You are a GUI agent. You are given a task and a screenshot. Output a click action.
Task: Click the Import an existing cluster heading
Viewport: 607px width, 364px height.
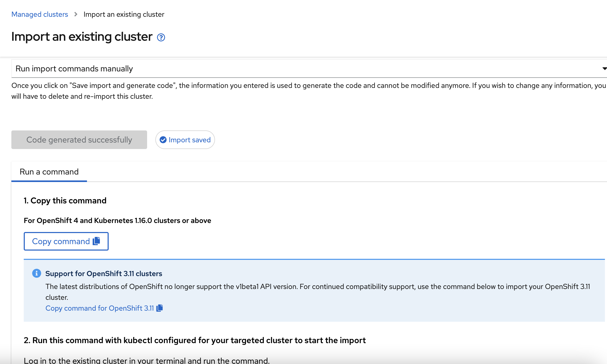click(82, 37)
